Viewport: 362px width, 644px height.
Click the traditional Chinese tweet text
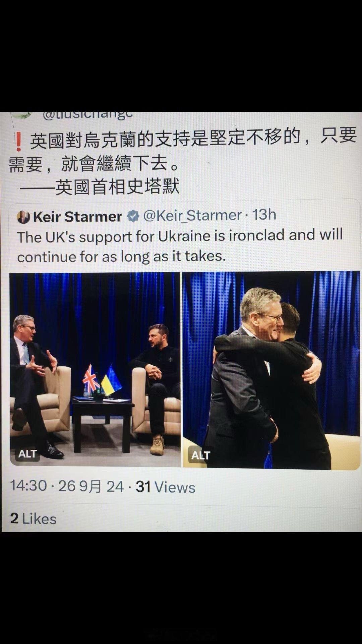coord(183,151)
